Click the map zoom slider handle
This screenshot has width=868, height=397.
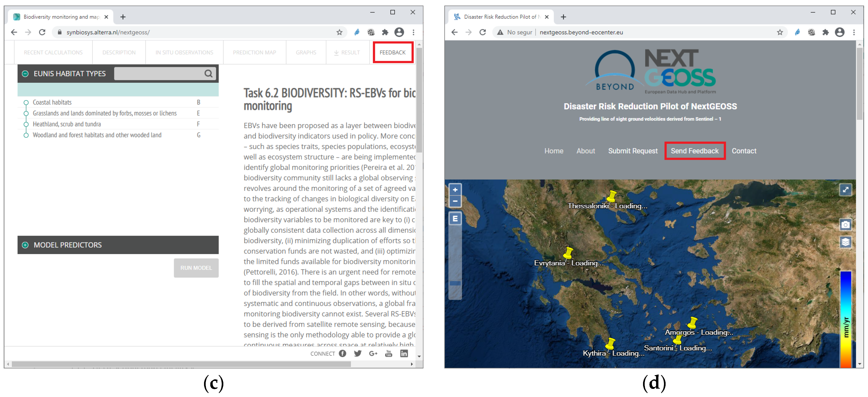(x=455, y=283)
